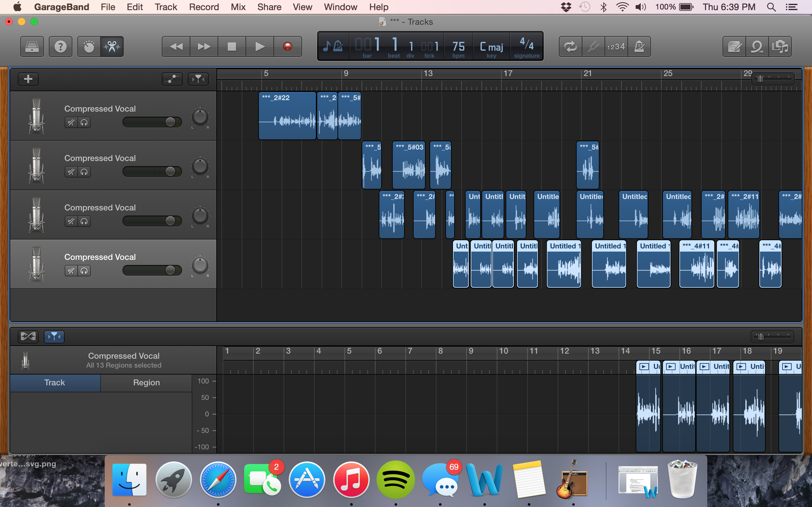
Task: Click the Rewind button in transport bar
Action: 175,47
